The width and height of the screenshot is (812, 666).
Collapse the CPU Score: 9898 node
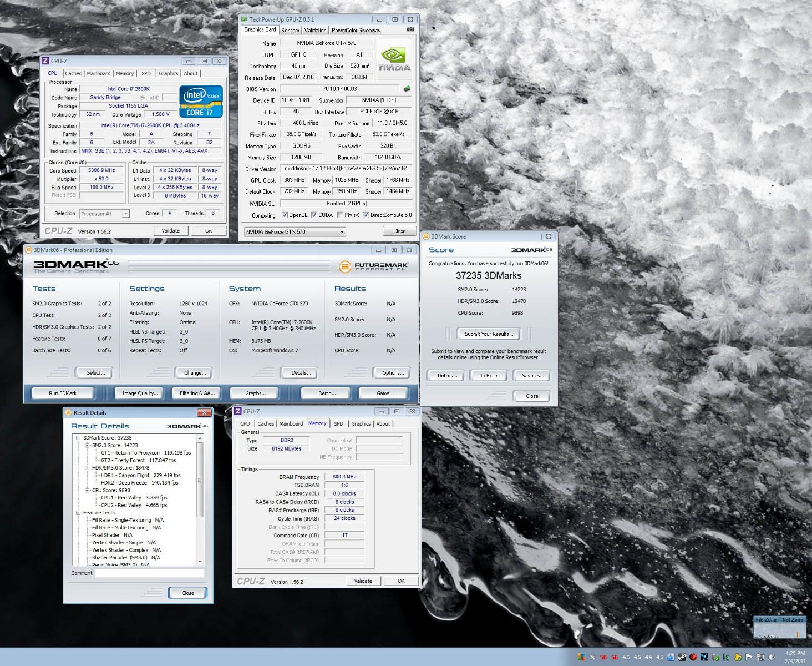click(x=88, y=491)
